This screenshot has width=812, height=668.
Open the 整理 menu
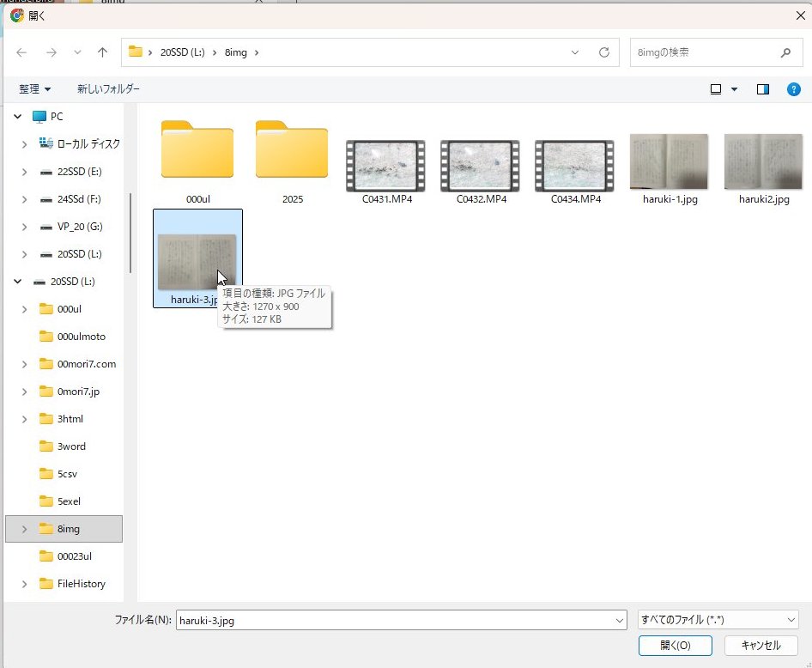(34, 89)
